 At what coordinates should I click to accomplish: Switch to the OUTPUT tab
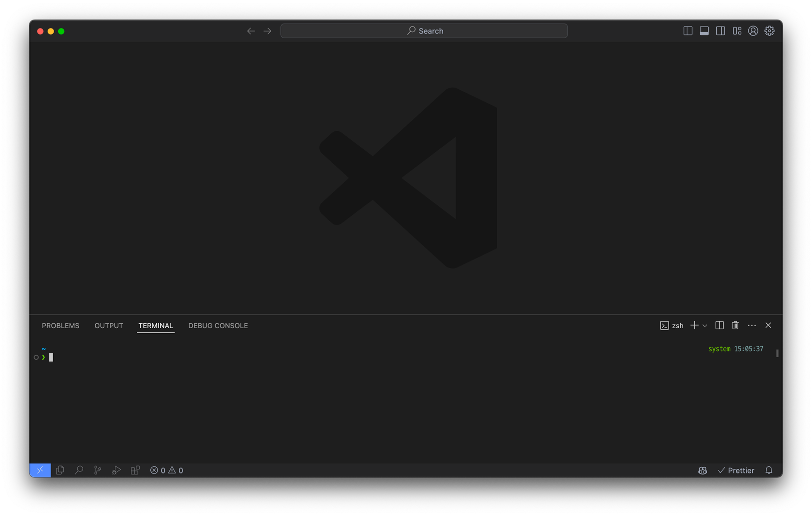click(108, 325)
